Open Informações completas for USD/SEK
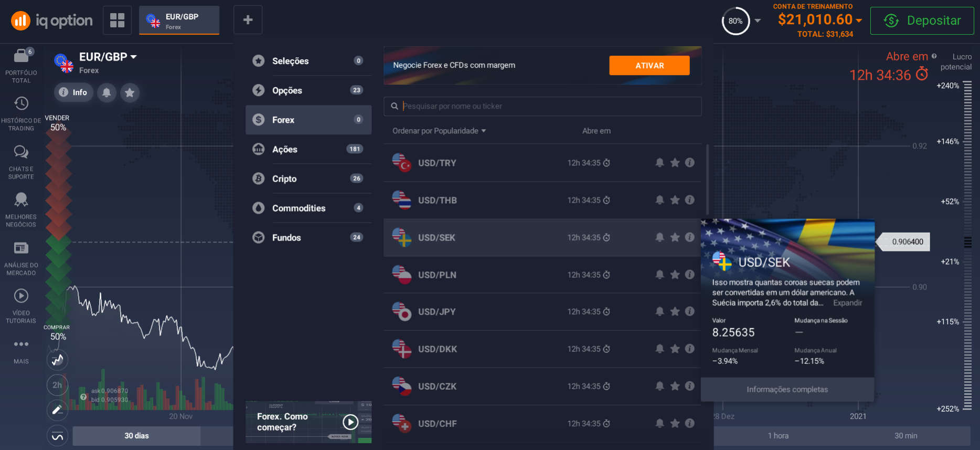This screenshot has height=450, width=980. point(787,390)
